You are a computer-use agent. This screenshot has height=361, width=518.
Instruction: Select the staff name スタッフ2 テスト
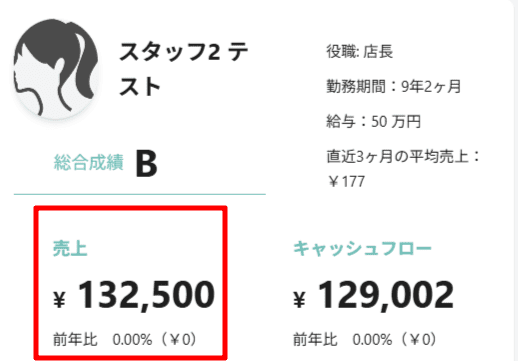coord(183,69)
